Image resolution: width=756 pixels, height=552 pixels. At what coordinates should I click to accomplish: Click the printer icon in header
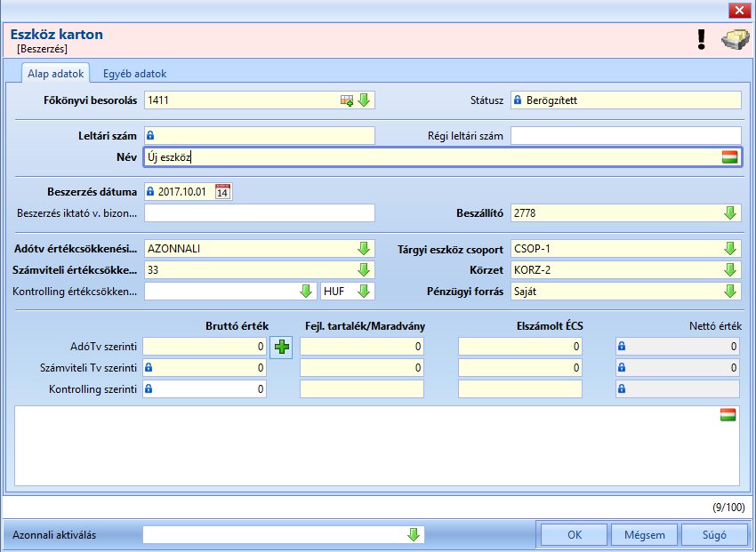(x=736, y=39)
